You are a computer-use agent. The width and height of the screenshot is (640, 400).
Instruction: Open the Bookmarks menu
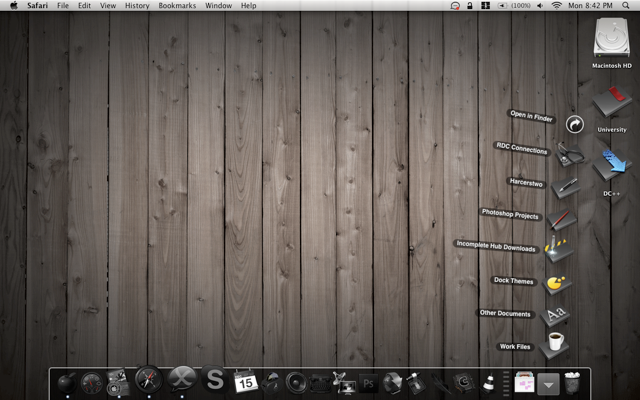click(177, 6)
